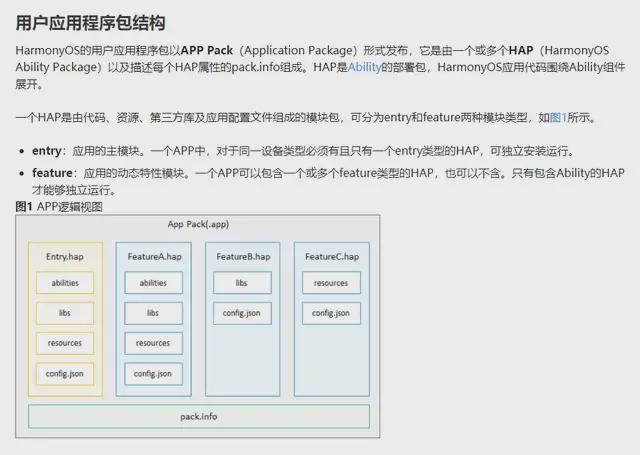The height and width of the screenshot is (455, 640).
Task: Click libs box inside FeatureB.hap
Action: (242, 283)
